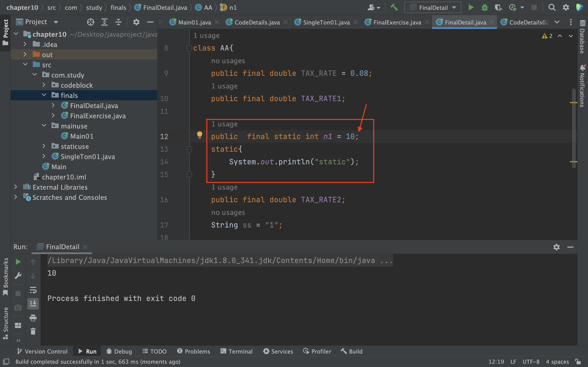The height and width of the screenshot is (367, 588).
Task: Open the FinalDetail run configuration dropdown
Action: 433,8
